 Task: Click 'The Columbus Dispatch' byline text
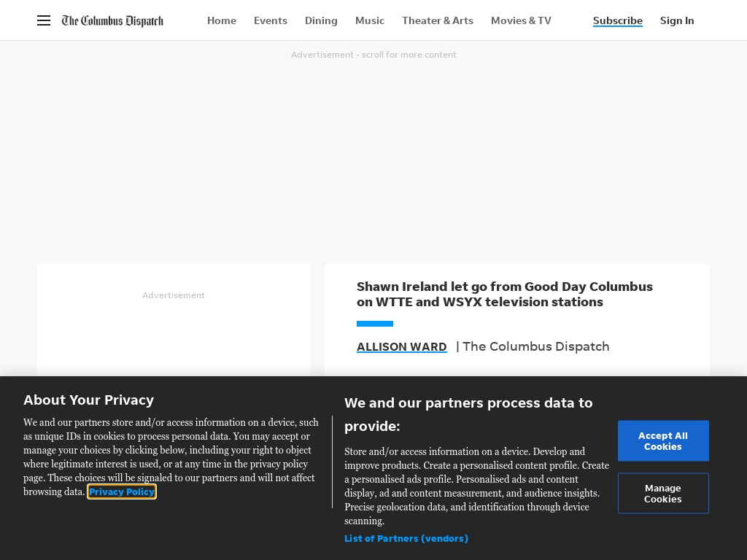[x=536, y=346]
